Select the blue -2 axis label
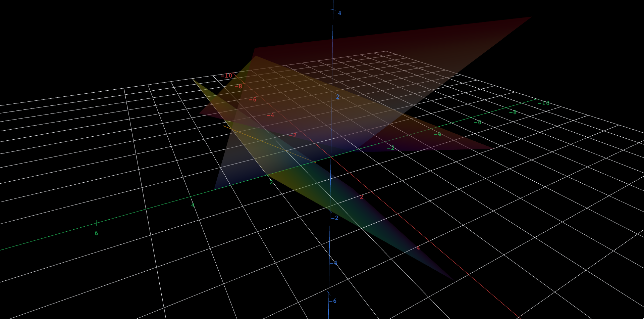Viewport: 644px width, 319px height. [x=335, y=218]
